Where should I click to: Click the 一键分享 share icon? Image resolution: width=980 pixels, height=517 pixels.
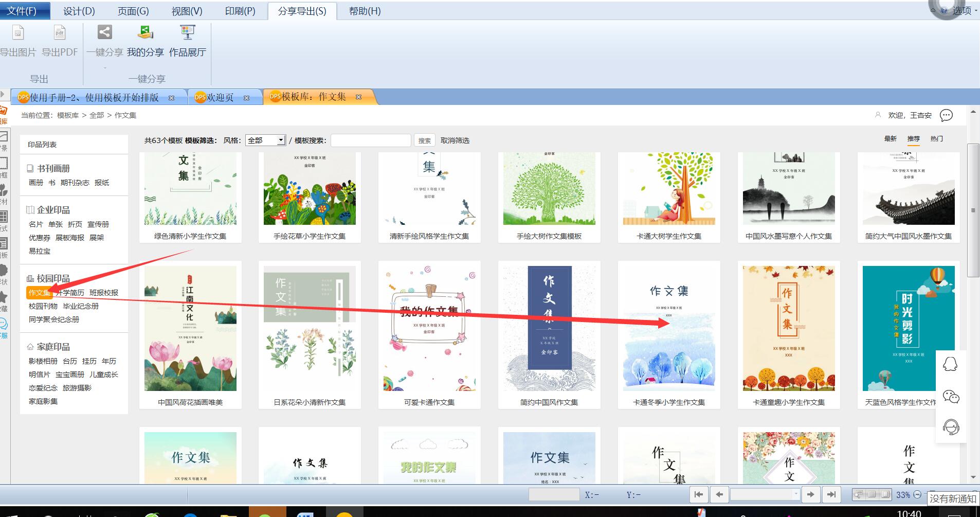(x=104, y=32)
